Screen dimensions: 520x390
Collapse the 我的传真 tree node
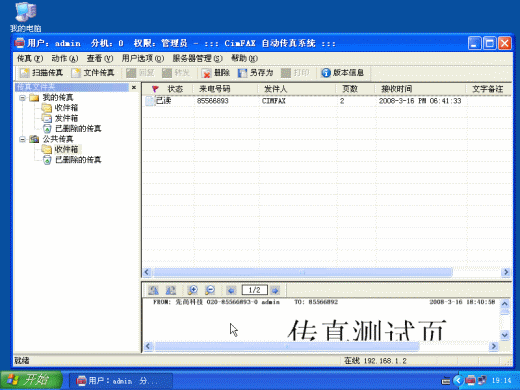pyautogui.click(x=22, y=98)
